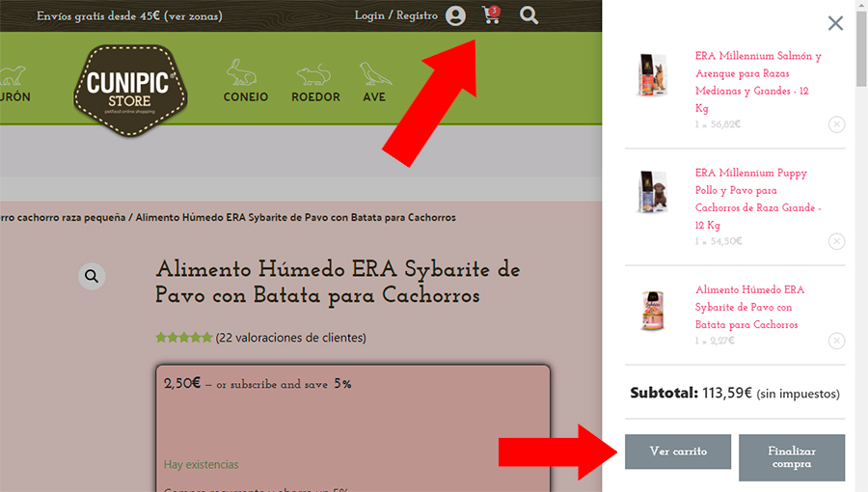Image resolution: width=868 pixels, height=492 pixels.
Task: Select the rodent icon for Roedor
Action: point(313,74)
